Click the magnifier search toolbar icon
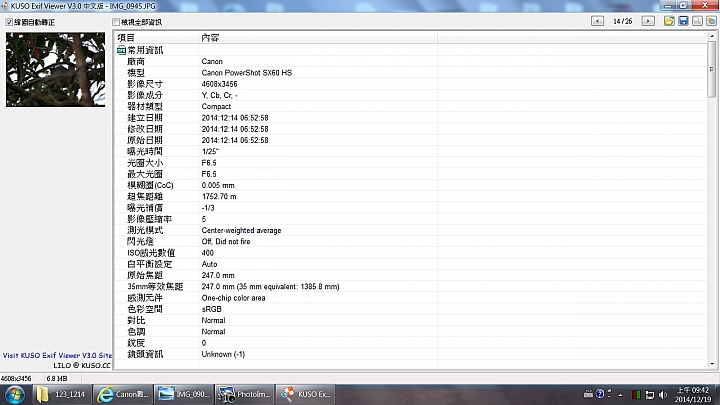 (x=697, y=21)
